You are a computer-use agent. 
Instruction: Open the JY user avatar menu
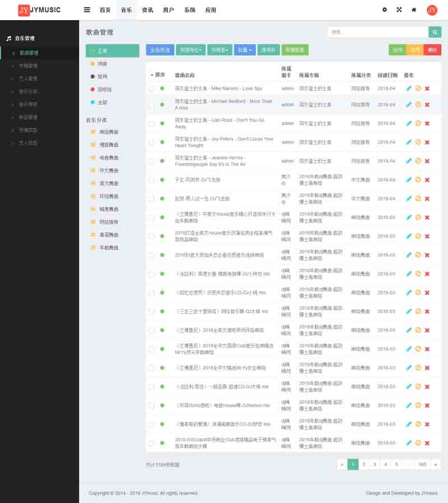(432, 10)
